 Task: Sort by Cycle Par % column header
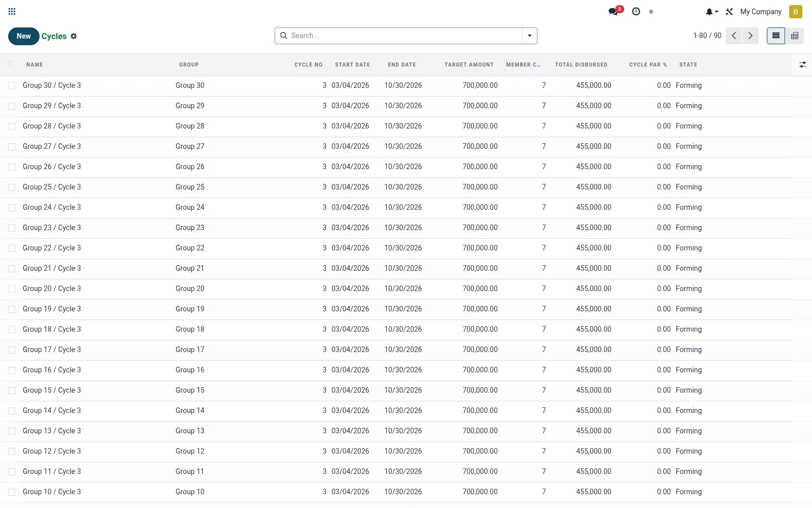pyautogui.click(x=648, y=65)
